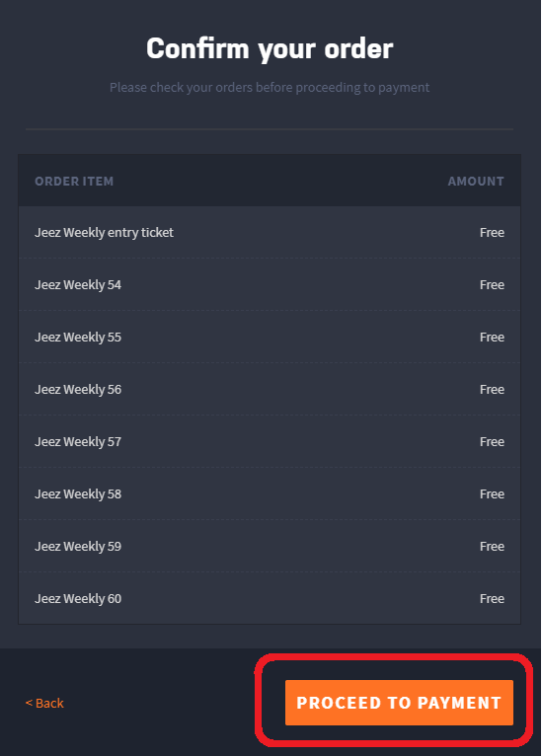The image size is (542, 756).
Task: Select the Jeez Weekly 60 order item
Action: tap(270, 598)
